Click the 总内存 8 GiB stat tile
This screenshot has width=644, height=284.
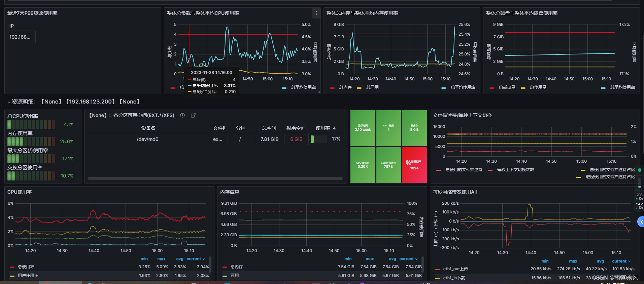click(x=414, y=128)
